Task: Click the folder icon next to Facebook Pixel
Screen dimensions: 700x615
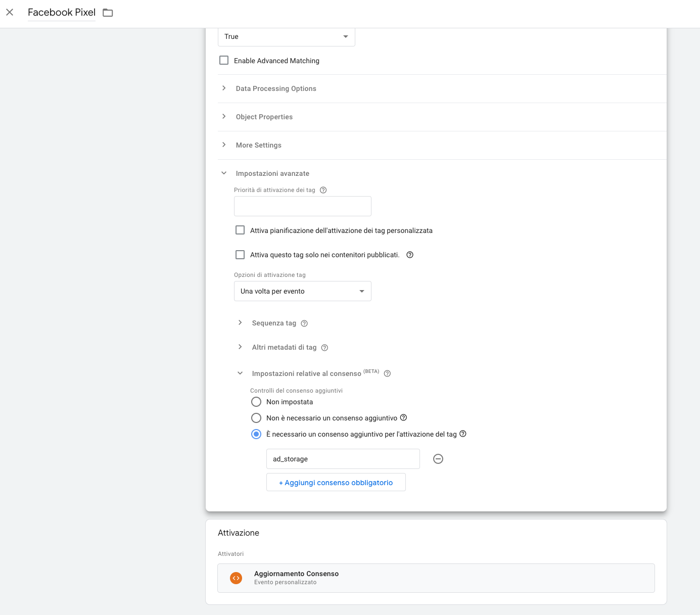Action: (108, 13)
